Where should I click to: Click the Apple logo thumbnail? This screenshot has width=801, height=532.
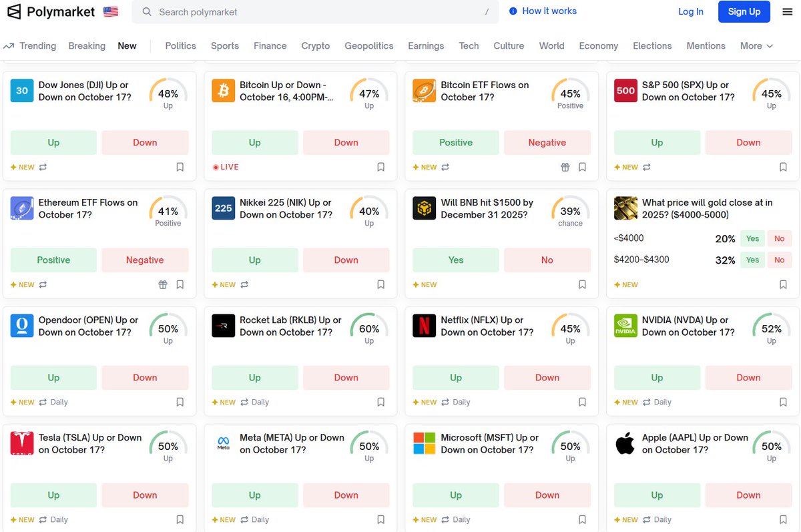tap(625, 443)
